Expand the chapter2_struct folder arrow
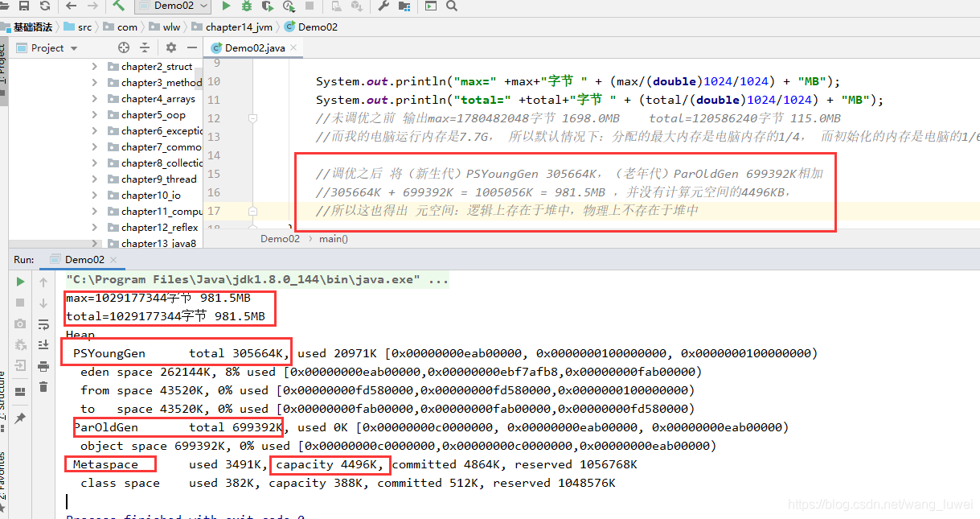The width and height of the screenshot is (980, 519). pyautogui.click(x=95, y=67)
